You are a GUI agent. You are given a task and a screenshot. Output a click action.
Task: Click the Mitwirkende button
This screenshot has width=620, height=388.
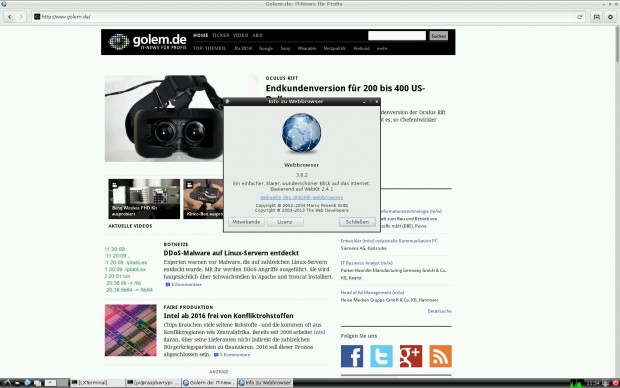click(x=246, y=222)
